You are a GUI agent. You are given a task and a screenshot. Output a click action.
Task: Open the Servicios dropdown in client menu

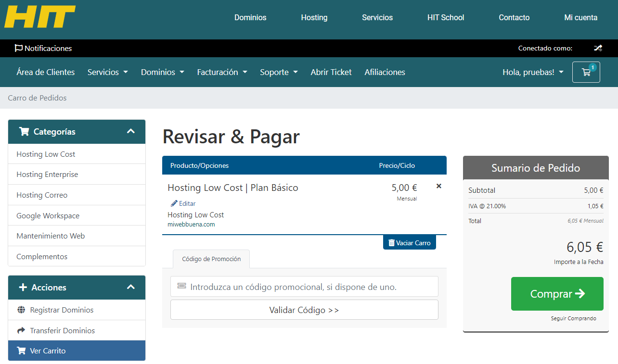[x=107, y=72]
